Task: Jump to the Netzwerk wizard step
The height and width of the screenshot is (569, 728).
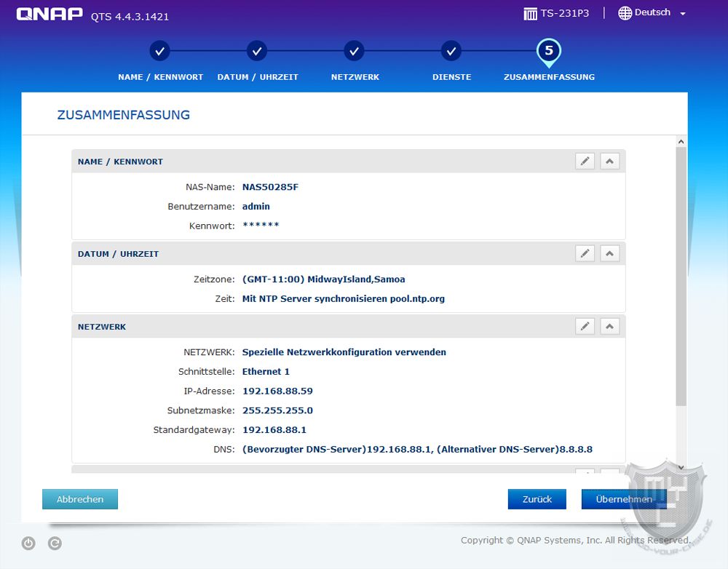Action: coord(355,52)
